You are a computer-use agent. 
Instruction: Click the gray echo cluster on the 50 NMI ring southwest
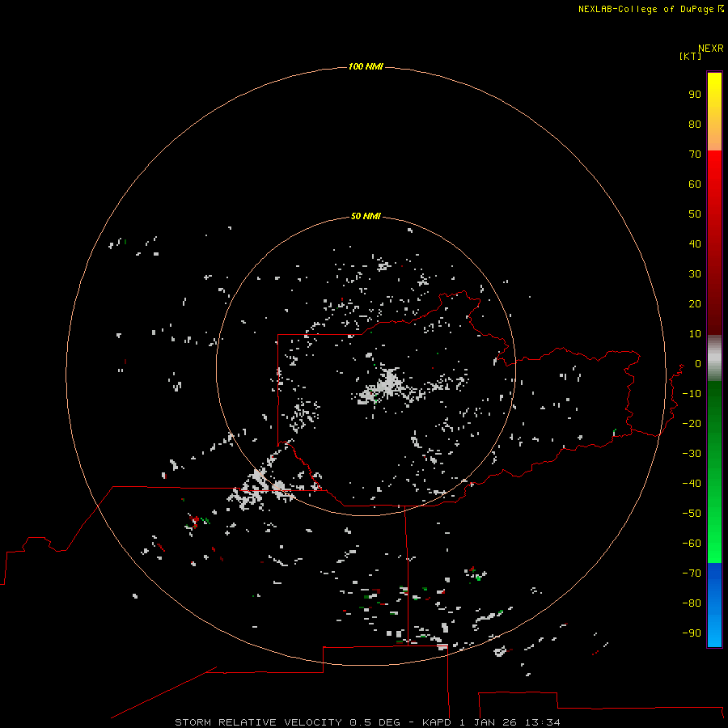260,490
